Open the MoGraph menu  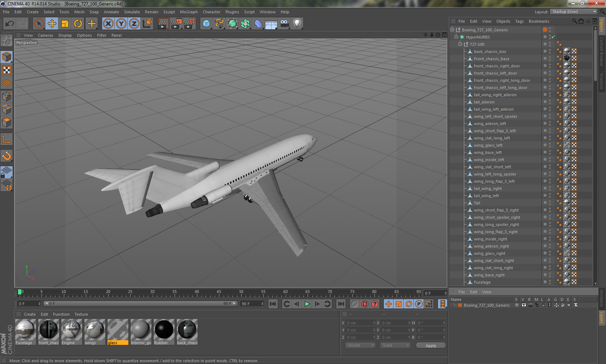tap(189, 12)
